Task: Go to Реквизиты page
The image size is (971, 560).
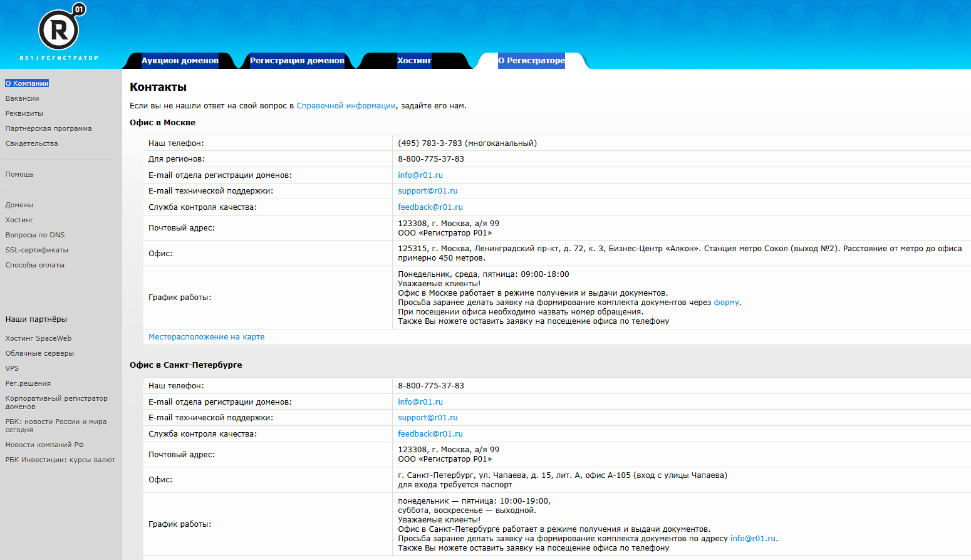Action: click(x=24, y=113)
